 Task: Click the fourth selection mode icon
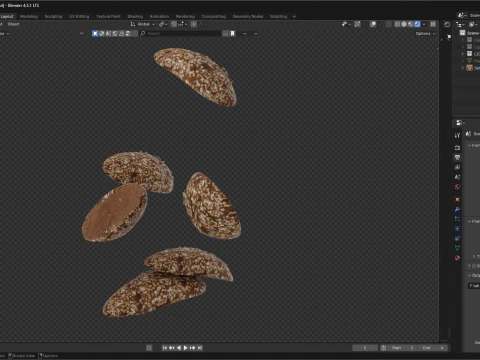pyautogui.click(x=115, y=33)
